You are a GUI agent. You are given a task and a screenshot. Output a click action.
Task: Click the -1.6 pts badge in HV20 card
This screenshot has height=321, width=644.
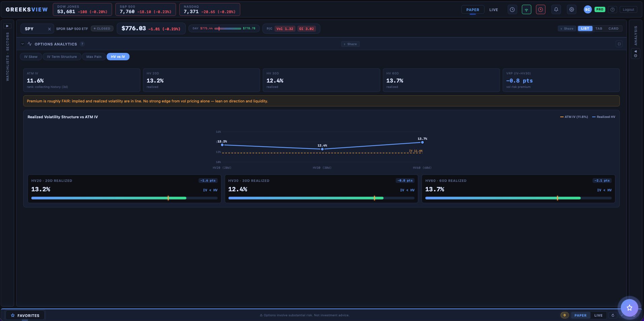click(208, 181)
